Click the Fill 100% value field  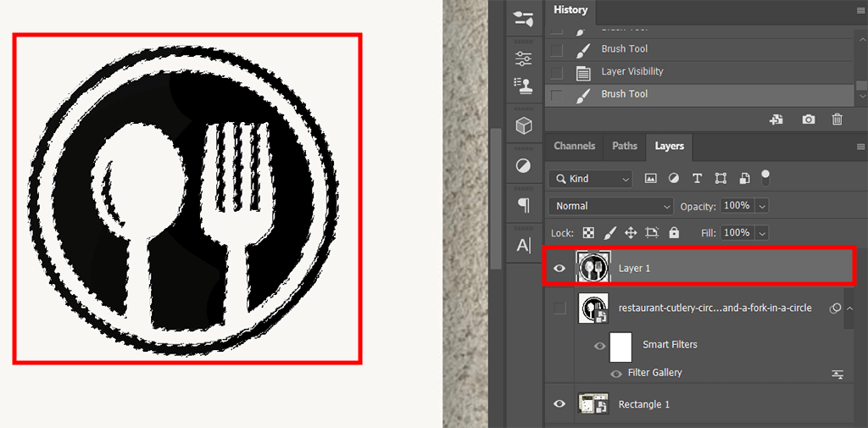pyautogui.click(x=737, y=232)
